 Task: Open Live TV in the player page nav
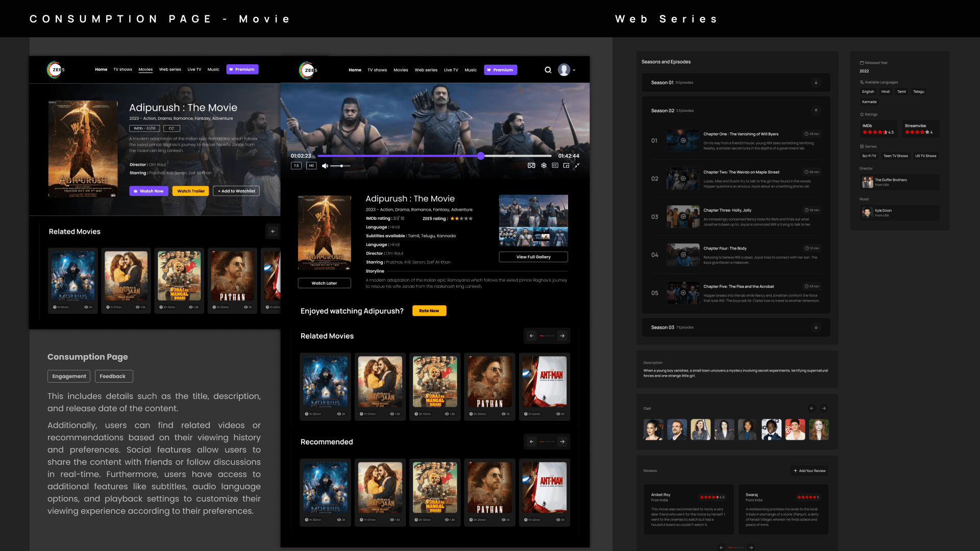click(x=451, y=70)
